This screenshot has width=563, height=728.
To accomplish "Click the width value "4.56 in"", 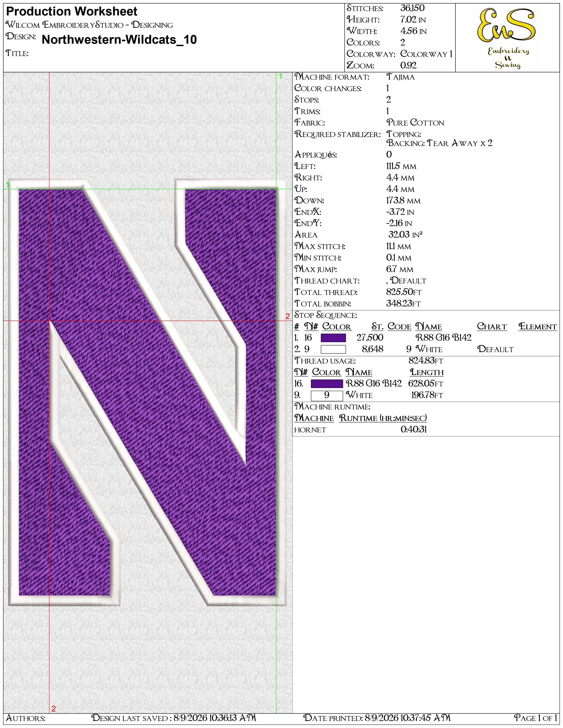I will point(413,31).
